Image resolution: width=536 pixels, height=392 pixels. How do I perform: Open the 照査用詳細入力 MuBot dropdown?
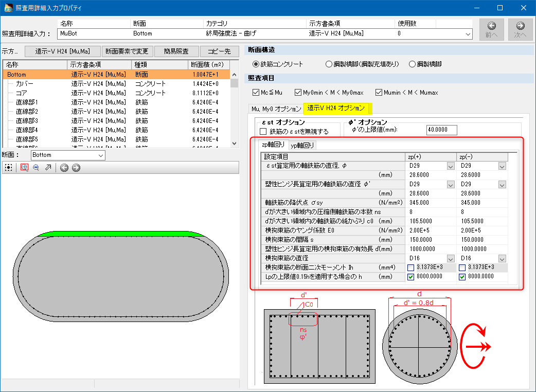pos(468,34)
